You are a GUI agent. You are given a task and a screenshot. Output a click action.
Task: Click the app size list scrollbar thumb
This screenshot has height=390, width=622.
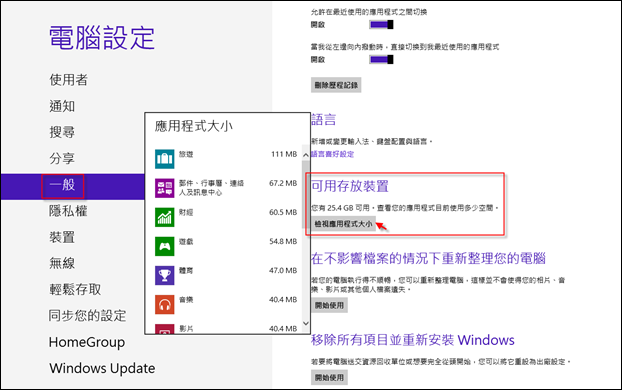[x=306, y=194]
